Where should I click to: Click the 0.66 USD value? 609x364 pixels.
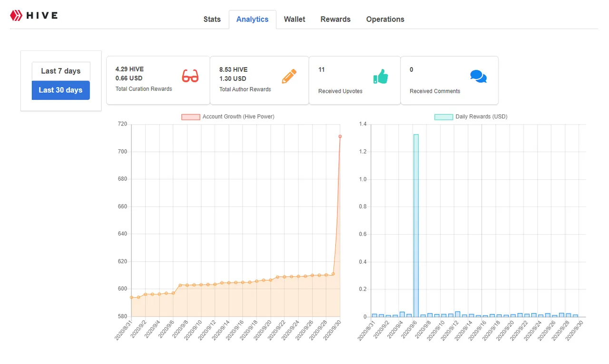click(129, 78)
